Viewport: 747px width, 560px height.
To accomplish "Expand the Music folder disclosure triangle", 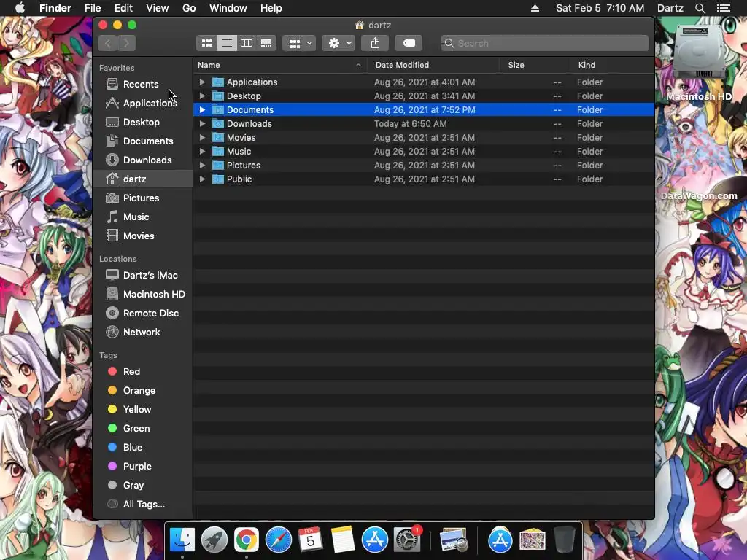I will pyautogui.click(x=202, y=151).
